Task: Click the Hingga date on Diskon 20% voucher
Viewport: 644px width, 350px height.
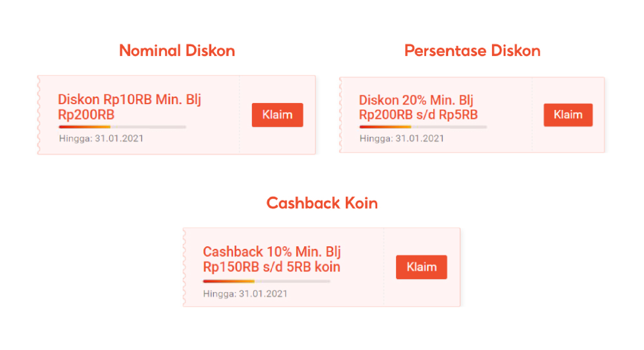Action: coord(402,138)
